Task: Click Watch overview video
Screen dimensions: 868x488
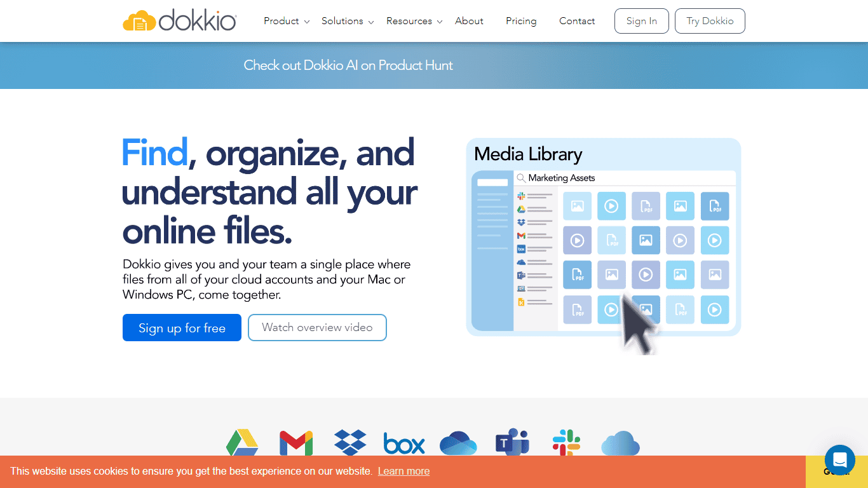Action: point(317,328)
